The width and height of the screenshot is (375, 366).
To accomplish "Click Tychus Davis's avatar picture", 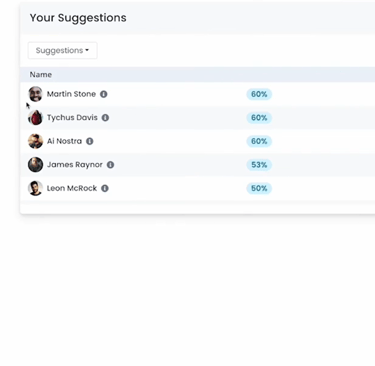I will (x=35, y=118).
